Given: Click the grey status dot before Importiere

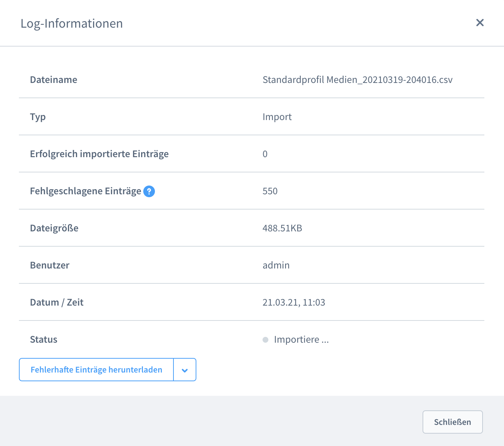Looking at the screenshot, I should 265,340.
